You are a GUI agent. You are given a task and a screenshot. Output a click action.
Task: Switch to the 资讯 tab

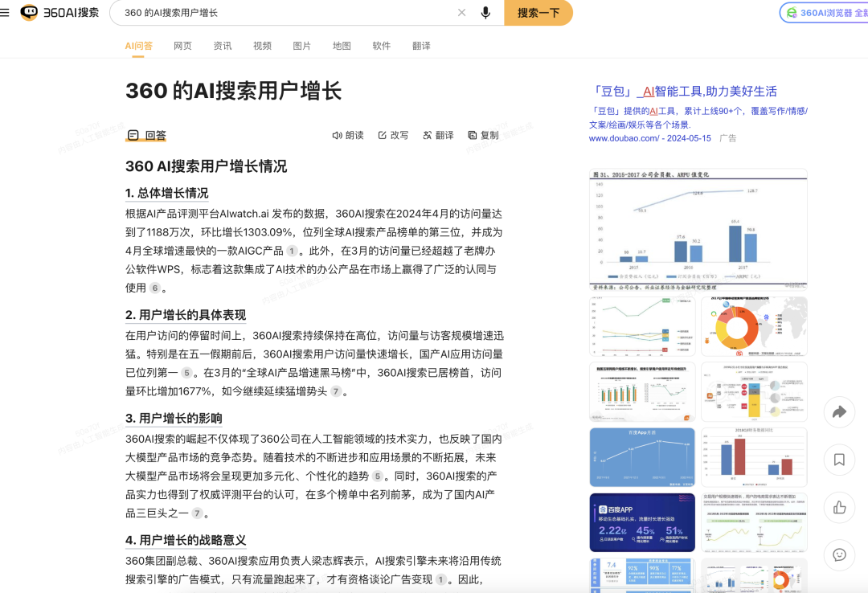(x=223, y=46)
